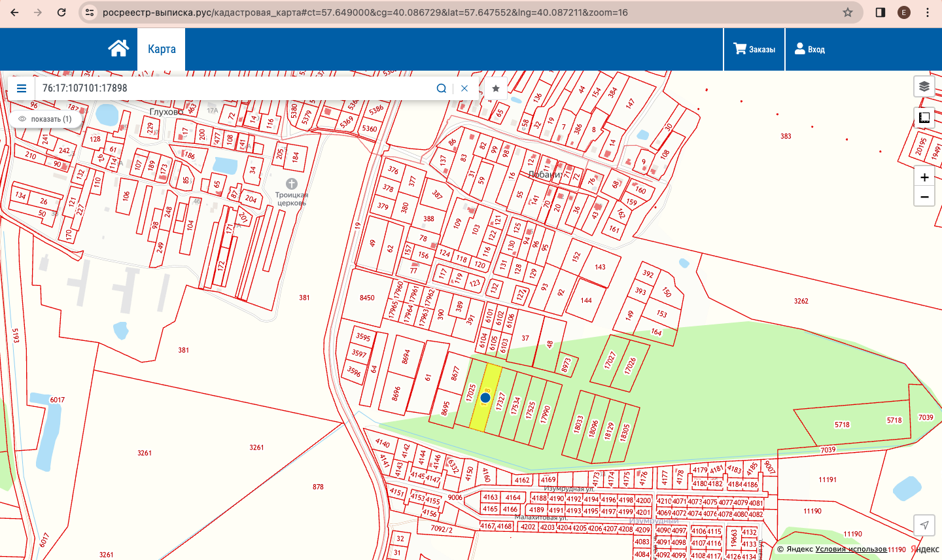The width and height of the screenshot is (942, 560).
Task: Click the Вход login button
Action: (x=809, y=49)
